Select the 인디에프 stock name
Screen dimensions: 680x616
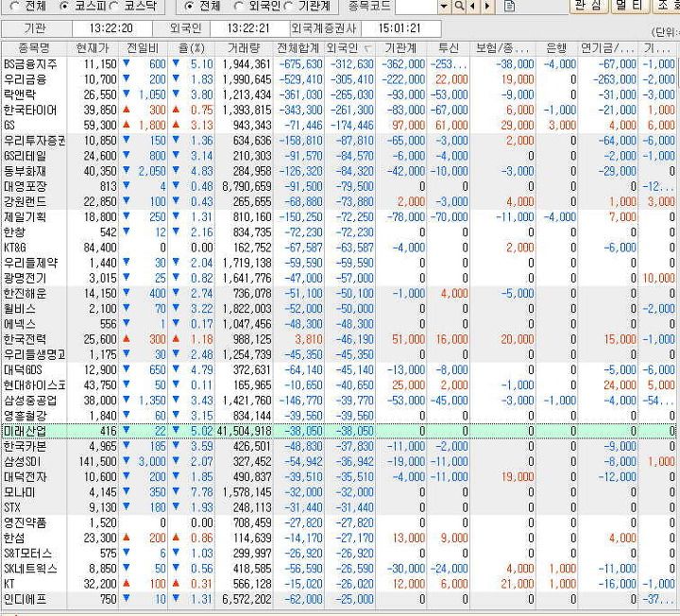25,599
